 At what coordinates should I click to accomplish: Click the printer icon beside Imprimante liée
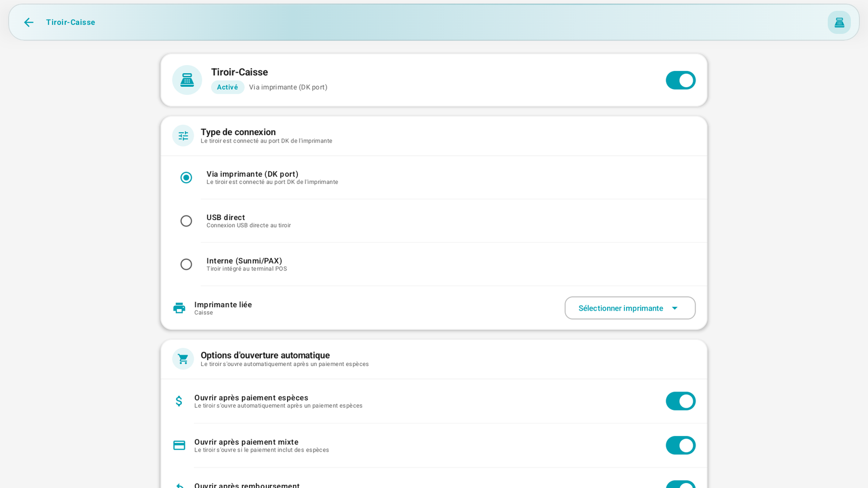[179, 308]
